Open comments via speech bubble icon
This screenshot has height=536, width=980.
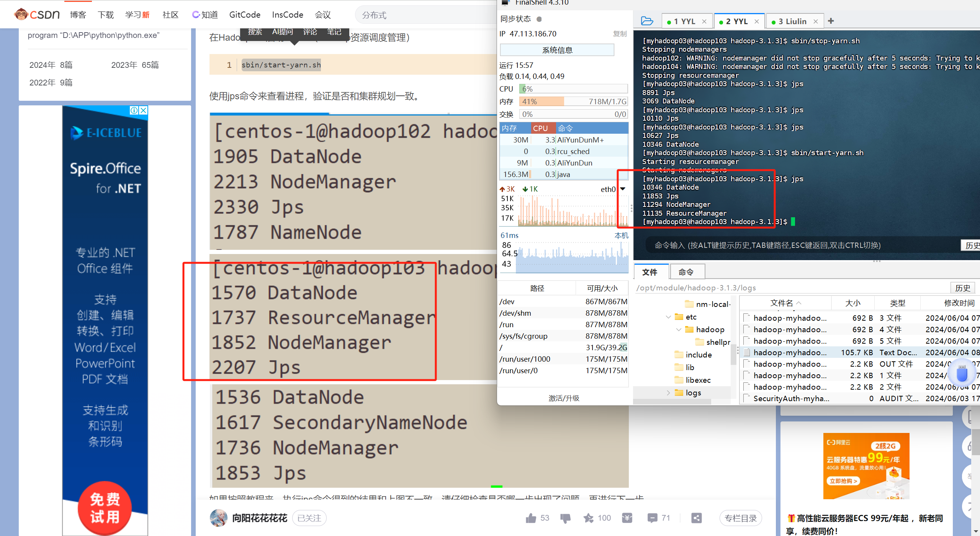[x=652, y=518]
